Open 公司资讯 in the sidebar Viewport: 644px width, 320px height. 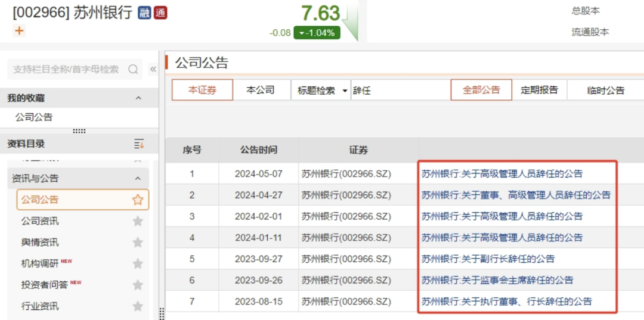(41, 222)
